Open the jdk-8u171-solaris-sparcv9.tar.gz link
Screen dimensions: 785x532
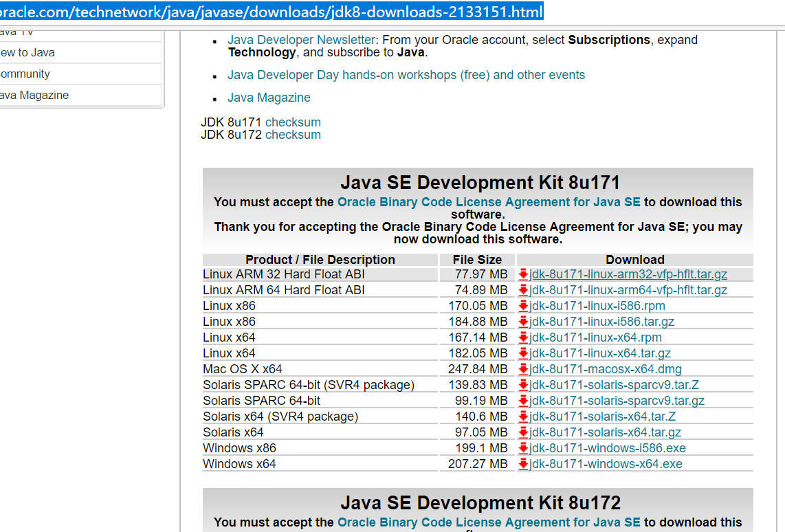617,401
